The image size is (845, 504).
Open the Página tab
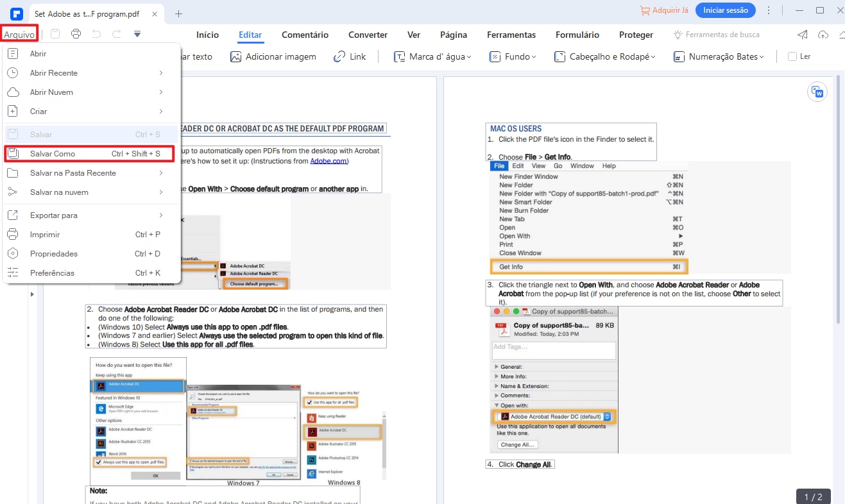454,35
